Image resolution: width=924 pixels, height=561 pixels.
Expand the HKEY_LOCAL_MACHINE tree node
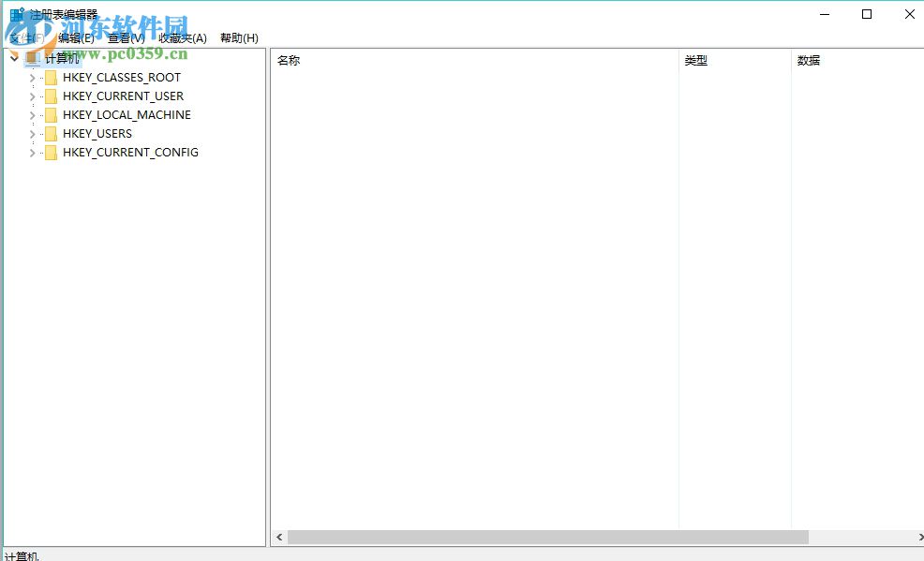[31, 115]
